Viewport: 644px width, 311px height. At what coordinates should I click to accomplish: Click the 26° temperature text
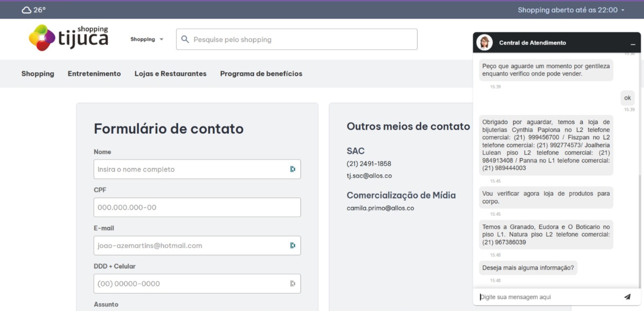click(40, 10)
